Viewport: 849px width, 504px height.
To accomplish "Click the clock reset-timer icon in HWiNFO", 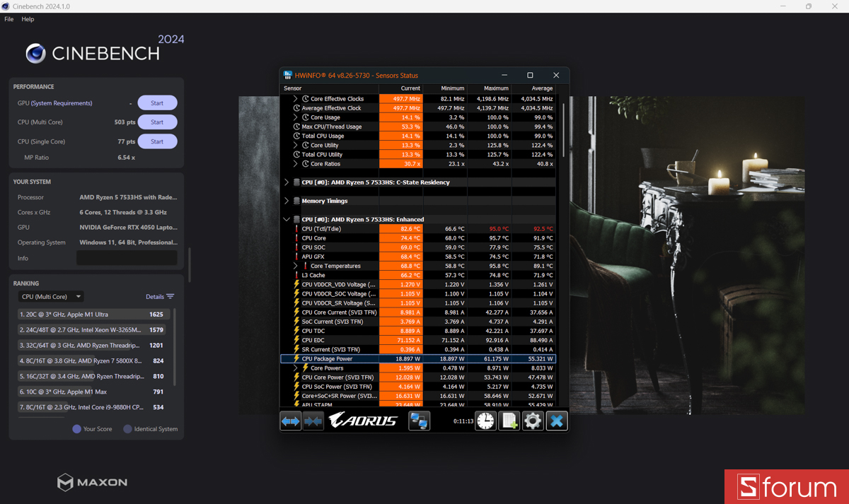I will point(485,421).
